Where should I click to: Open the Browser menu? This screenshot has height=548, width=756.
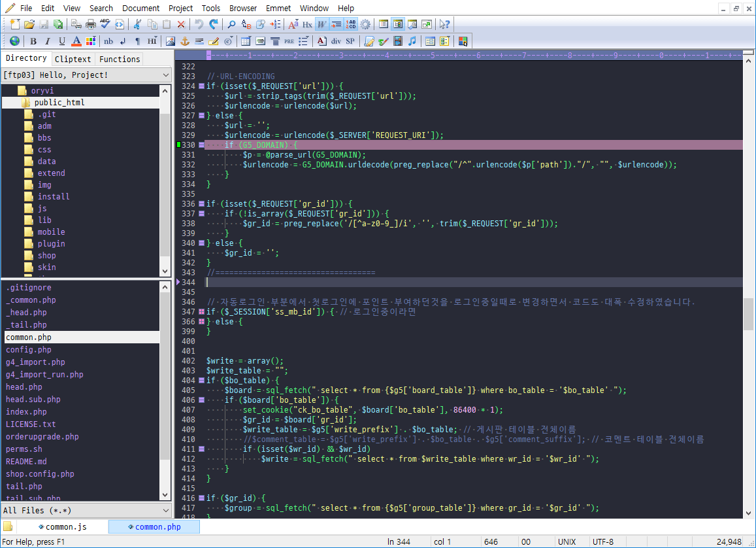click(x=242, y=8)
